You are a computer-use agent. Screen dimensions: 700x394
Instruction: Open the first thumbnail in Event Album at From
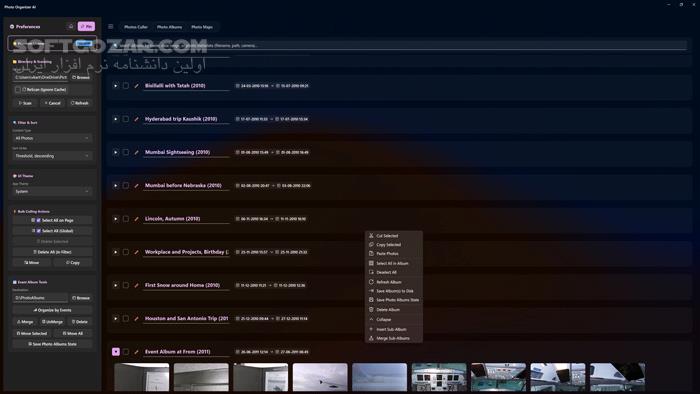click(x=142, y=377)
